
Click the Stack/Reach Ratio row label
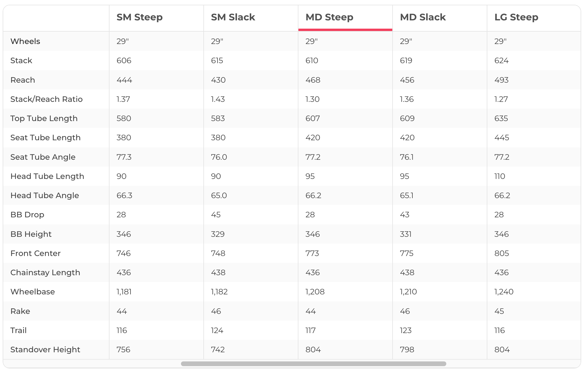coord(46,99)
